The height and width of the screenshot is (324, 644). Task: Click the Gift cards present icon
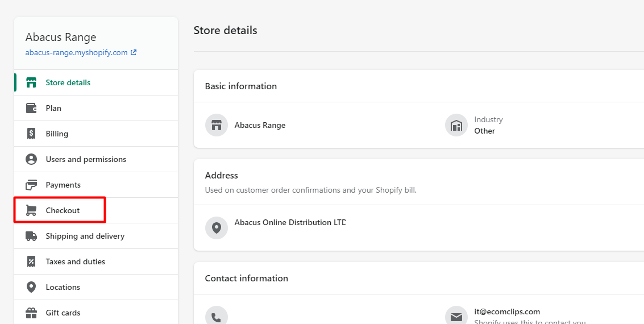[31, 313]
